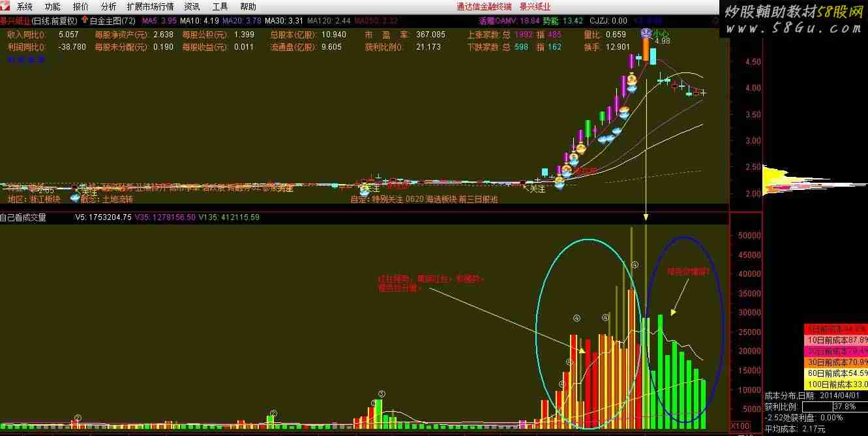Click the 自己看成交量 volume panel title

[x=23, y=217]
